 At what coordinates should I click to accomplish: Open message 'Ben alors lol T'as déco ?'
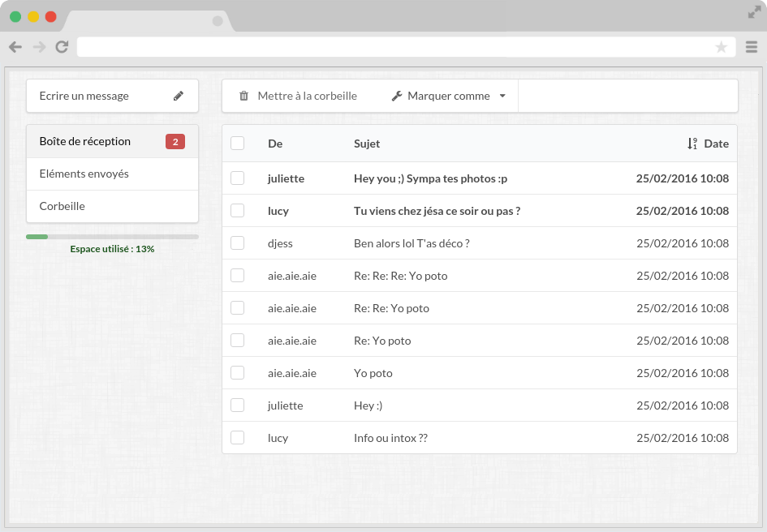[412, 243]
